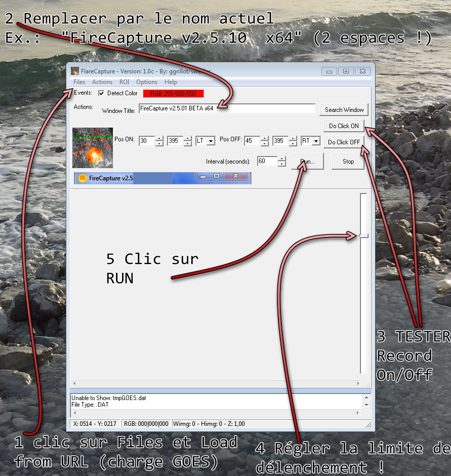Click the log panel horizontal scroll right arrow

pos(358,413)
